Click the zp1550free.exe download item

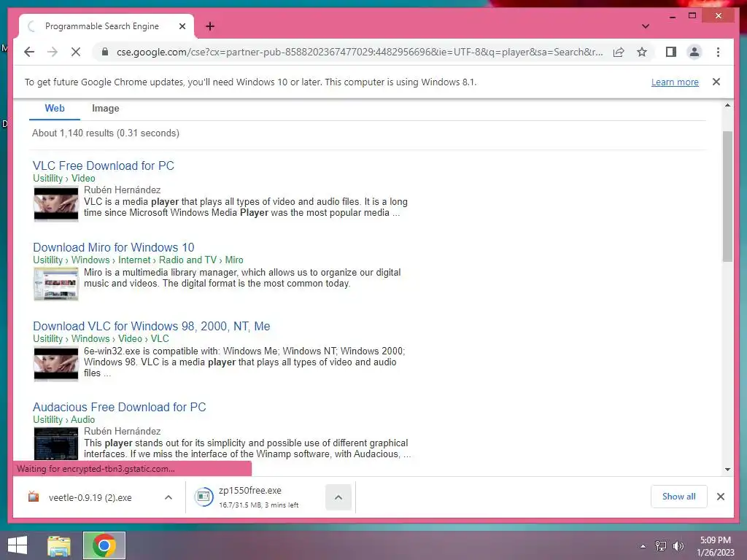tap(259, 497)
